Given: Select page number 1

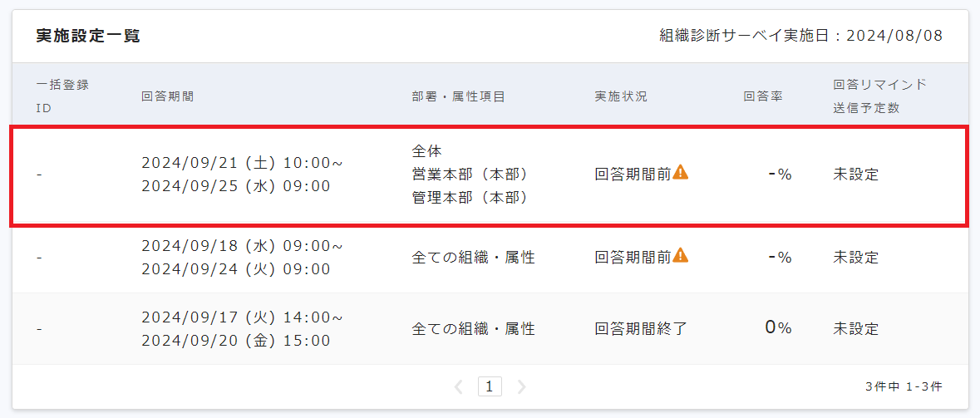Looking at the screenshot, I should coord(490,386).
